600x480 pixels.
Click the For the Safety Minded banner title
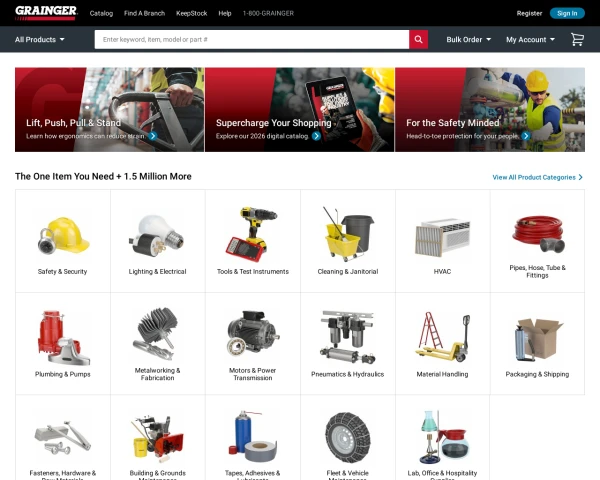[x=453, y=123]
